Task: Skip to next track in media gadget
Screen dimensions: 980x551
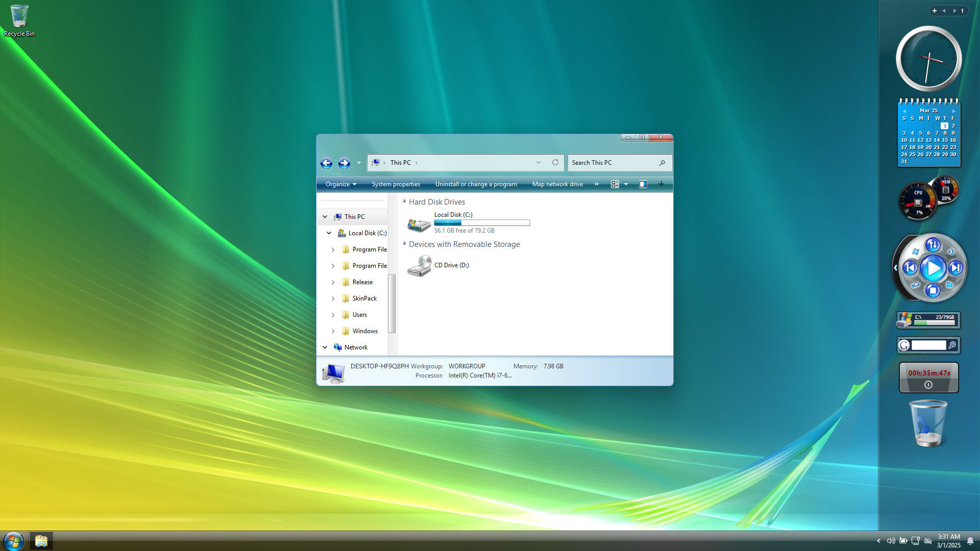Action: tap(955, 268)
